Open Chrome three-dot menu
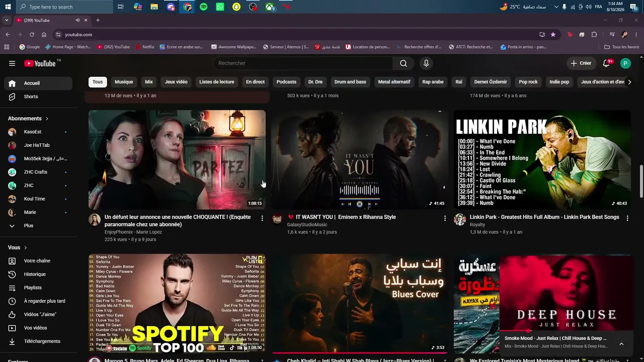Image resolution: width=644 pixels, height=362 pixels. pos(636,35)
